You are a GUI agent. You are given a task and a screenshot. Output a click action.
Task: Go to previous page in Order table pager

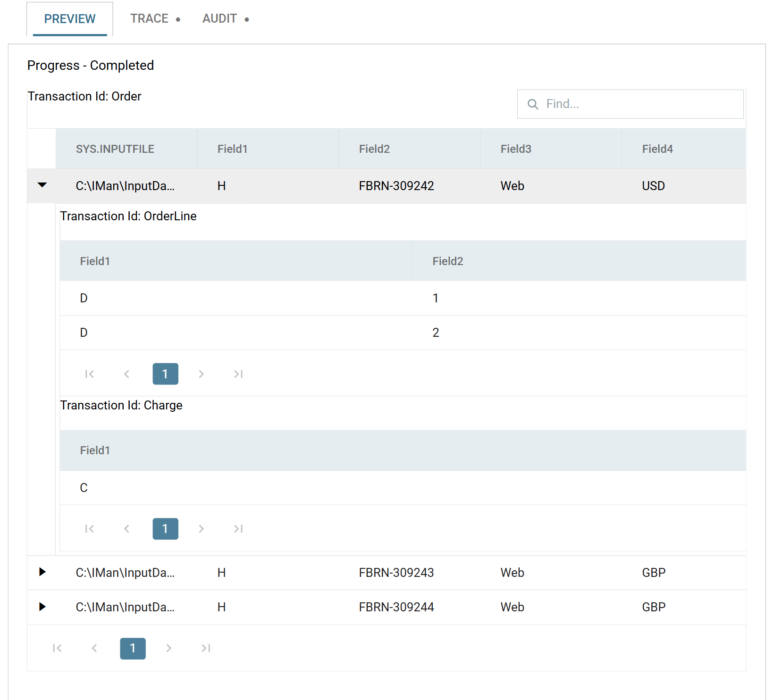tap(94, 648)
